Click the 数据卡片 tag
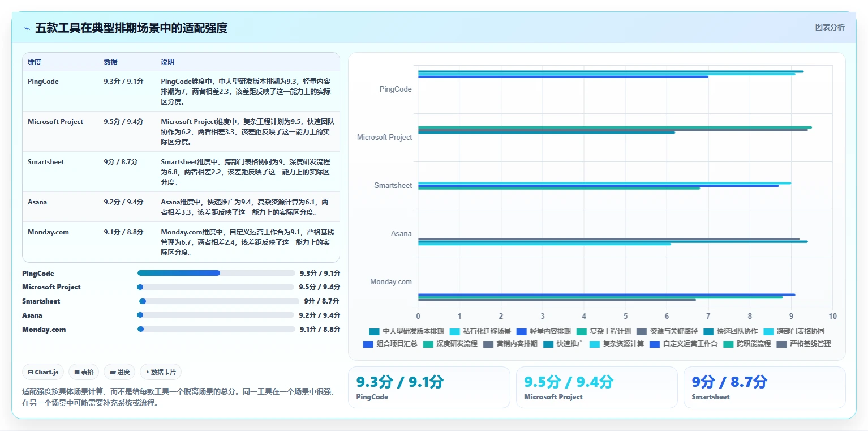The image size is (868, 431). (x=161, y=372)
